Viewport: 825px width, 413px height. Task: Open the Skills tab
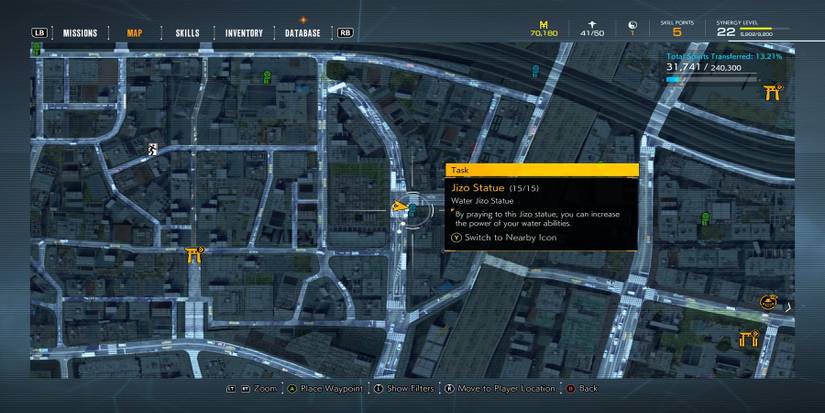187,33
